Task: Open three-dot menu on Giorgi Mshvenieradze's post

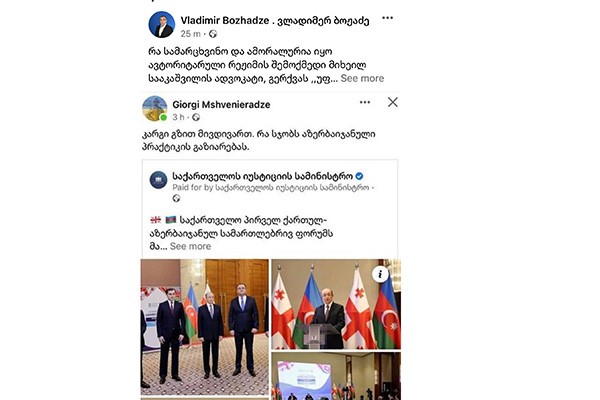Action: coord(365,102)
